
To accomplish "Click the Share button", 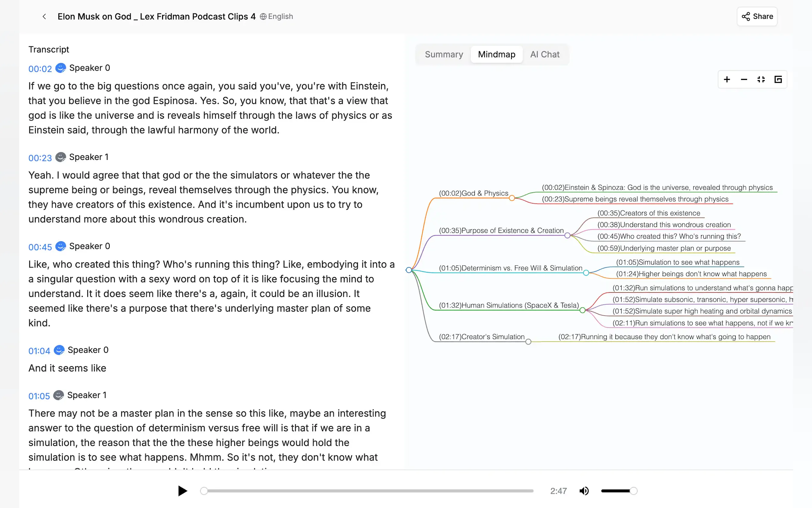I will click(757, 16).
